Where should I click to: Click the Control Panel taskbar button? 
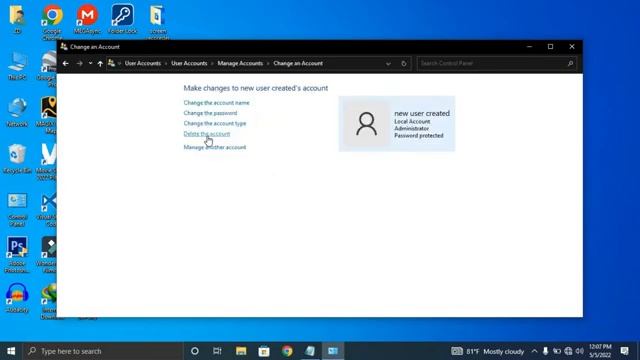333,351
